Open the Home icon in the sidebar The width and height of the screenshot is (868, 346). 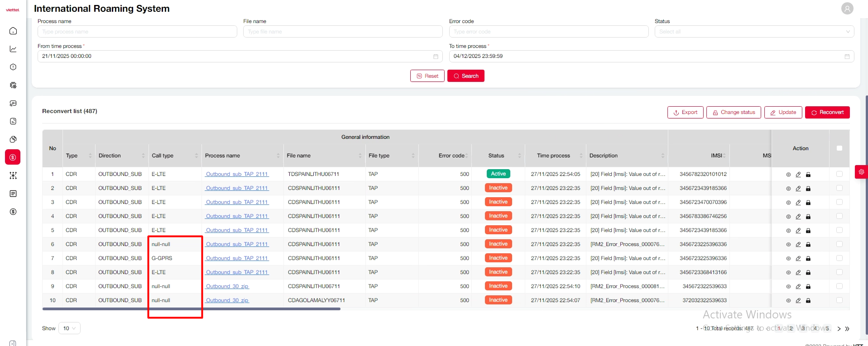[x=13, y=31]
